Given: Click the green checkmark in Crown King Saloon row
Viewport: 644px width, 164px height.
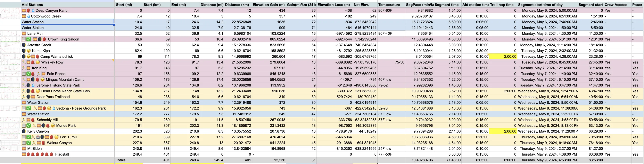Looking at the screenshot, I should tap(28, 39).
